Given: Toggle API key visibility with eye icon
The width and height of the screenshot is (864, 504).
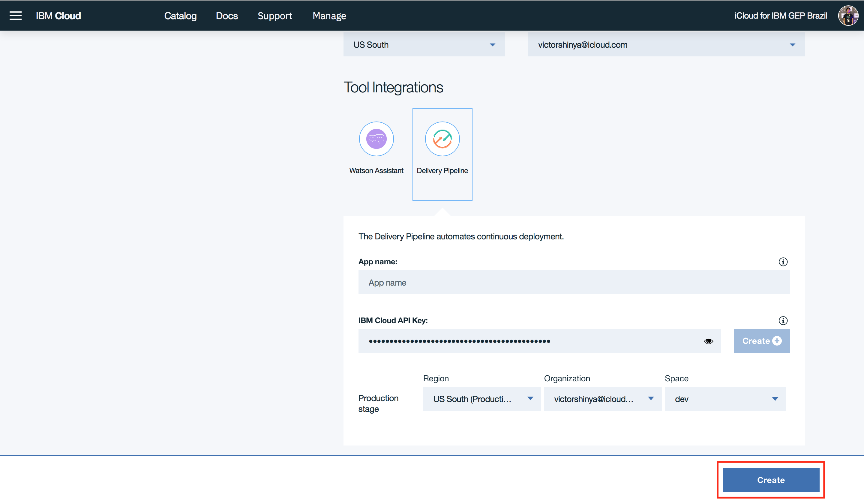Looking at the screenshot, I should pos(708,341).
